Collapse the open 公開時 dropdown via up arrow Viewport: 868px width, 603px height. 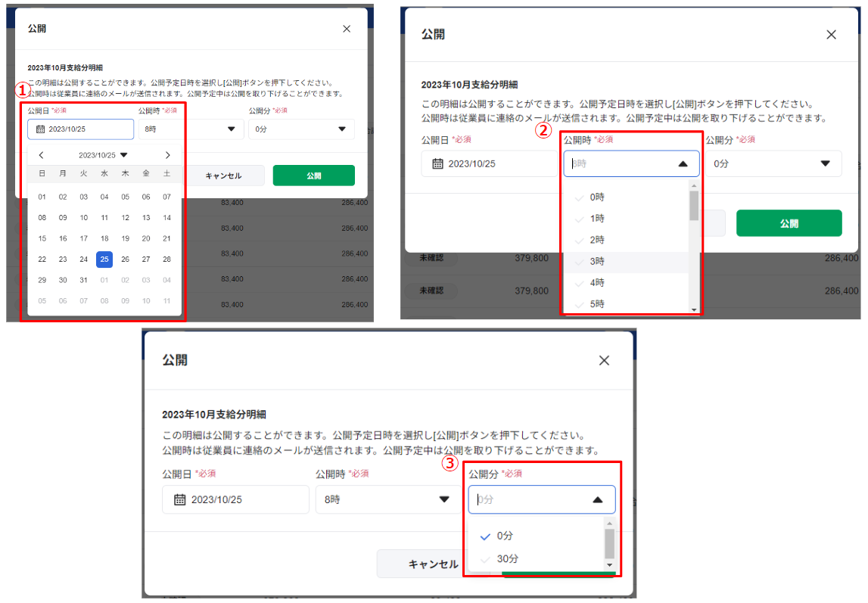click(x=683, y=163)
